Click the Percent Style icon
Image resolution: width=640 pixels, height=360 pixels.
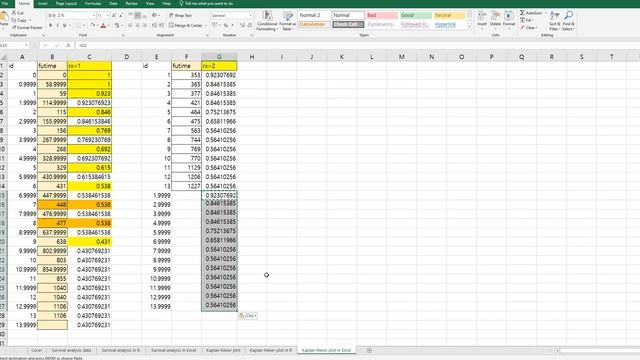tap(225, 25)
